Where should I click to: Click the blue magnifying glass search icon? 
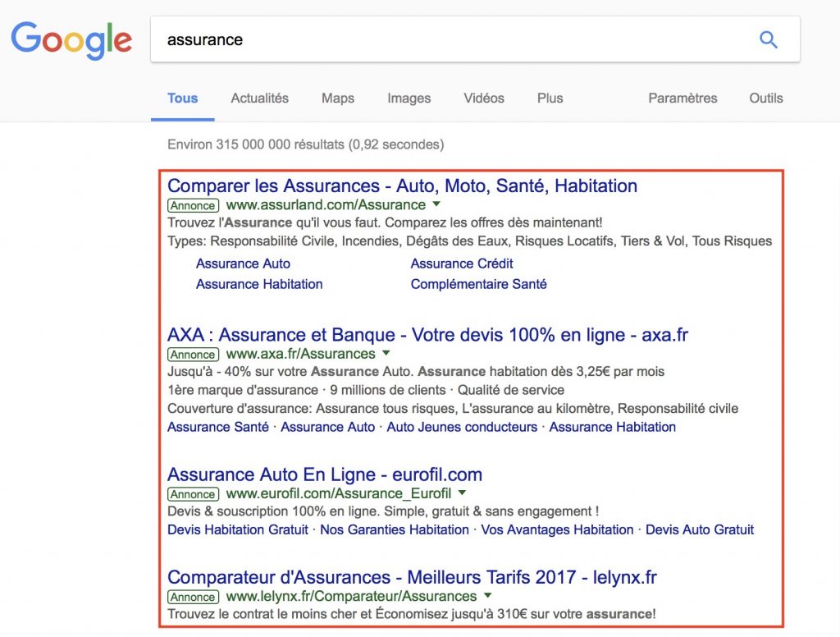point(768,39)
